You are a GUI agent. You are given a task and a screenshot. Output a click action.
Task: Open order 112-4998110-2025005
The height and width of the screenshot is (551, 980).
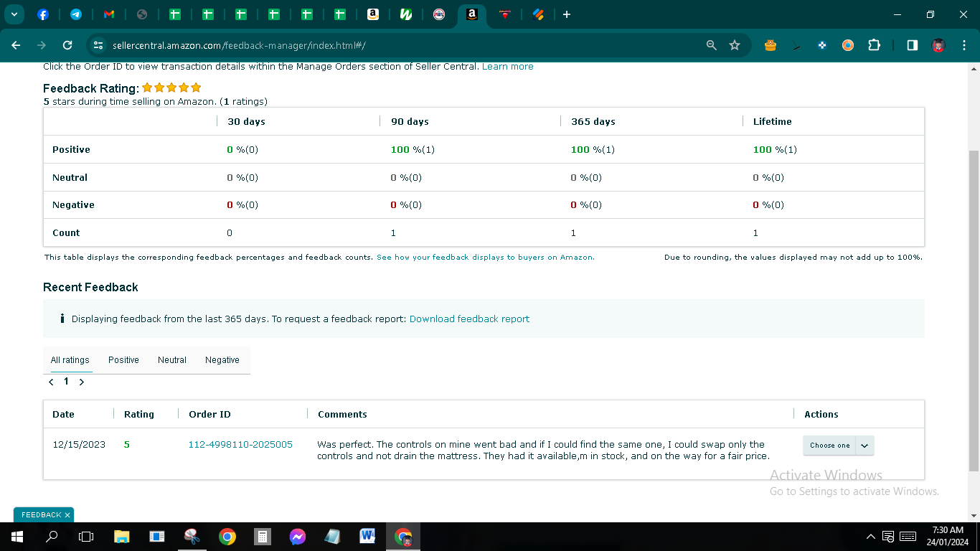click(x=240, y=444)
